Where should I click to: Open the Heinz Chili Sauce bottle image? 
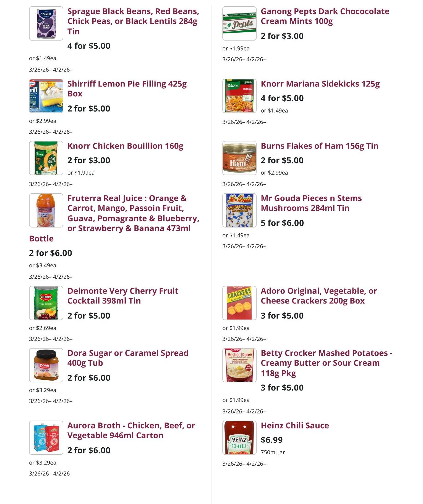(239, 438)
